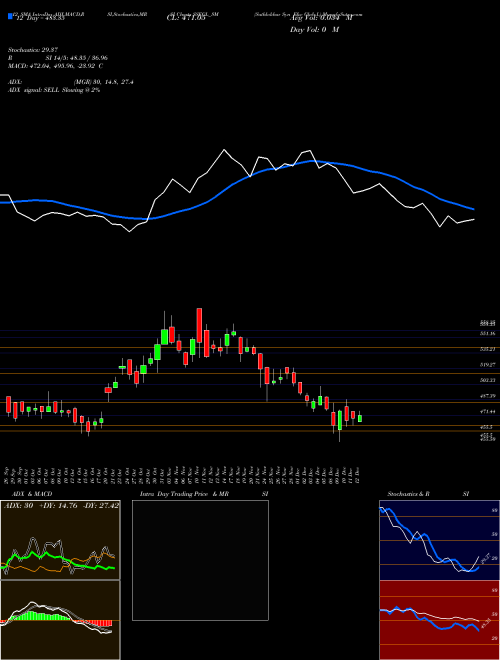Screen dimensions: 500x660
Task: Click the empty Intra Day Trading Price panel
Action: coord(200,560)
